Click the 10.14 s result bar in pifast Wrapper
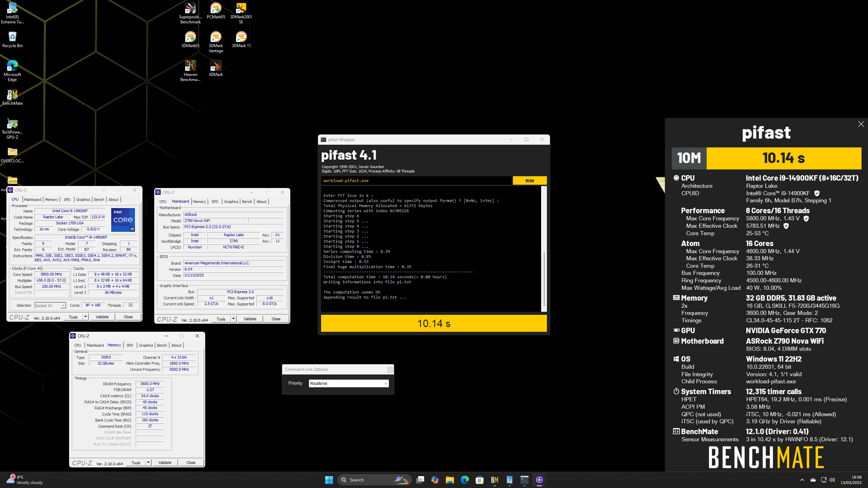Image resolution: width=868 pixels, height=488 pixels. point(434,323)
